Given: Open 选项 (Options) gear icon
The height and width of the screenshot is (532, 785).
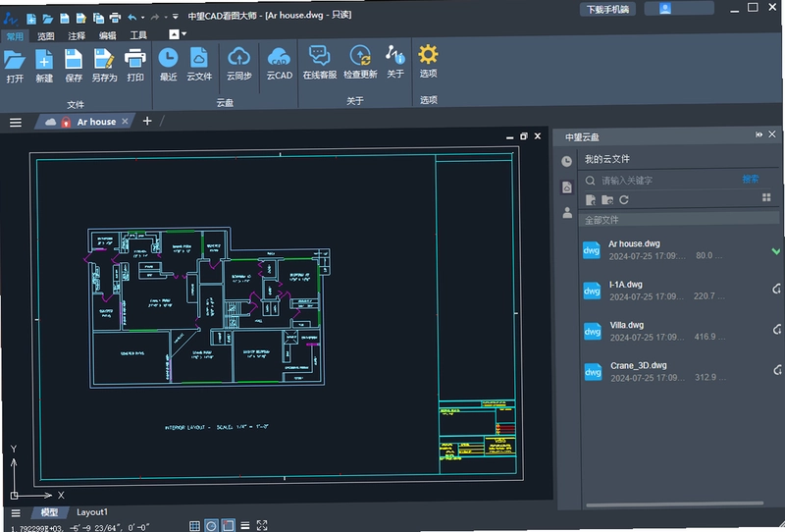Looking at the screenshot, I should [x=428, y=54].
